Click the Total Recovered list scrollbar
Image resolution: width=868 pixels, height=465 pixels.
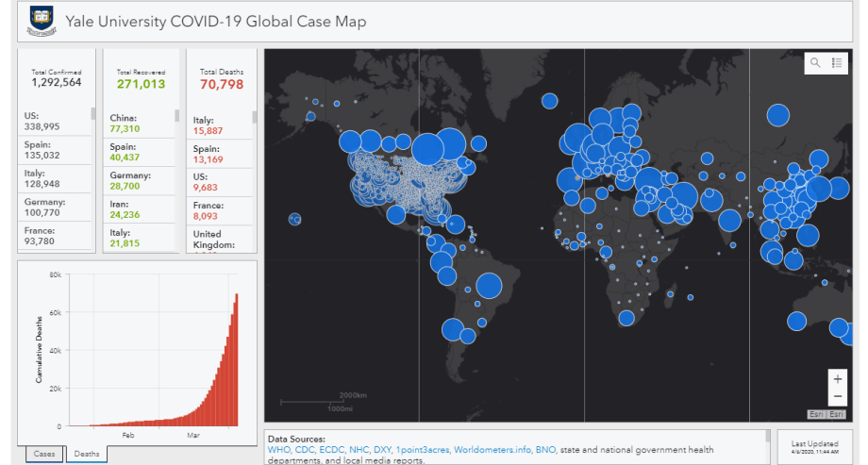point(176,115)
